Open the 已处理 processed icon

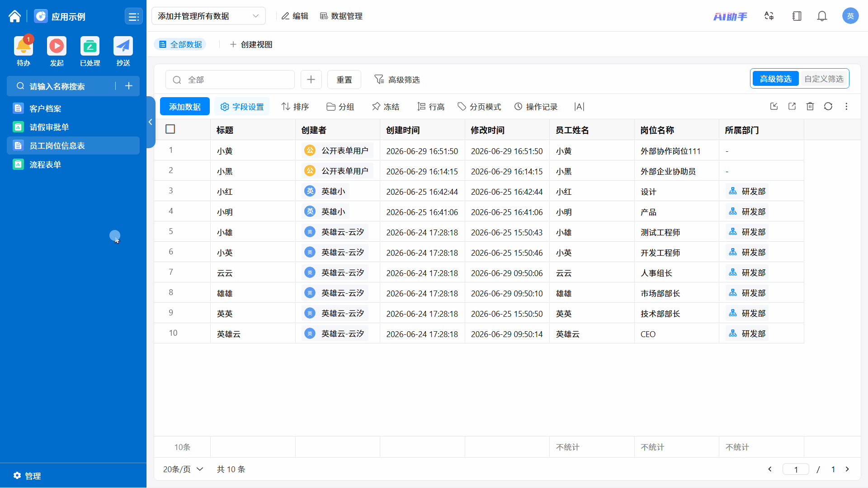[90, 46]
